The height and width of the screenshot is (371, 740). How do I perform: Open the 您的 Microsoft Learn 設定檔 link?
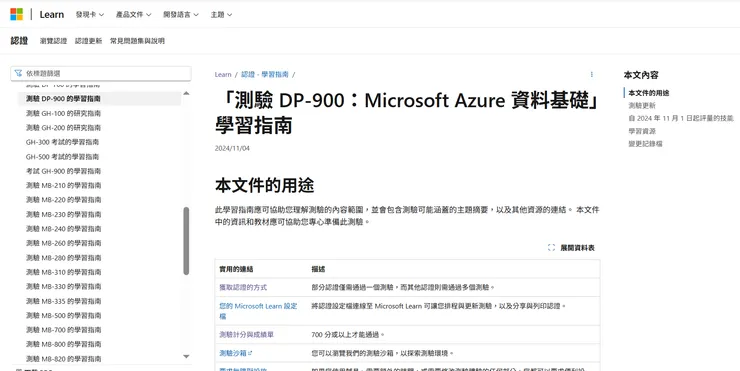pyautogui.click(x=258, y=311)
